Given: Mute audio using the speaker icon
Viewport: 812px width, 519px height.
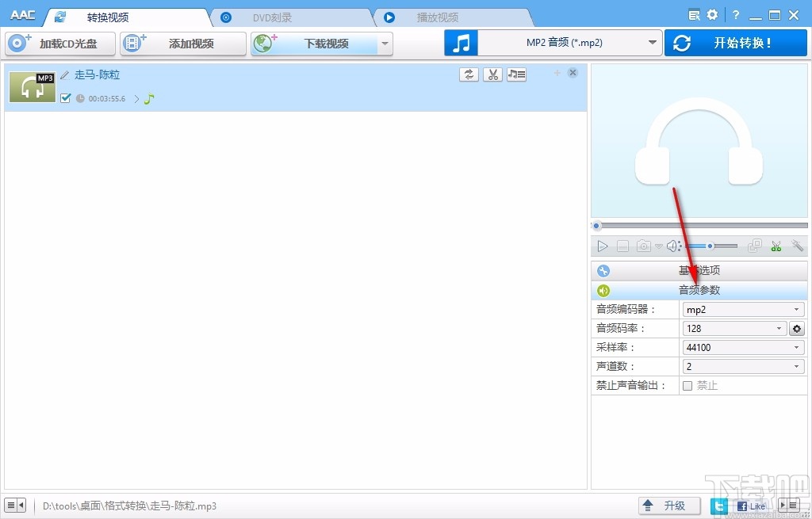Looking at the screenshot, I should [x=673, y=246].
